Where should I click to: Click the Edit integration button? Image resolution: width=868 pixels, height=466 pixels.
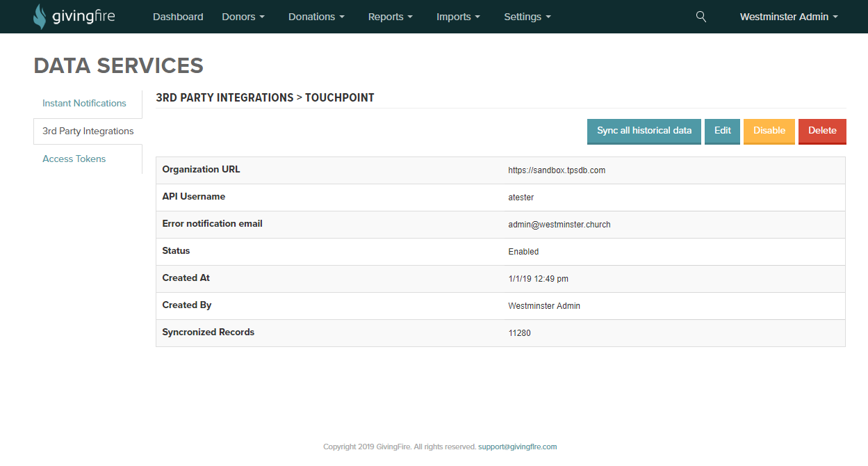click(723, 131)
